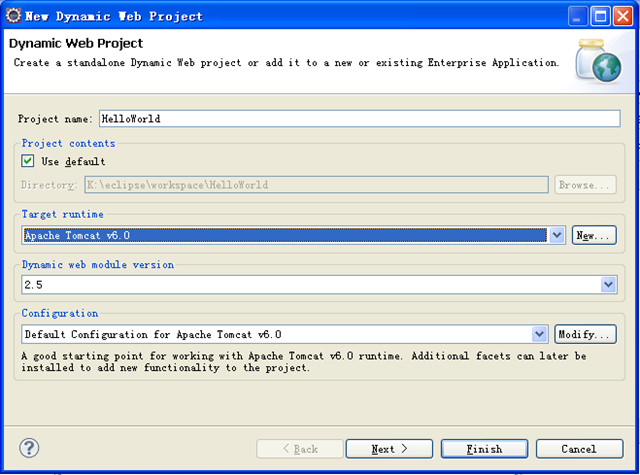Viewport: 640px width, 475px height.
Task: Click the 2.5 module version value
Action: point(33,285)
